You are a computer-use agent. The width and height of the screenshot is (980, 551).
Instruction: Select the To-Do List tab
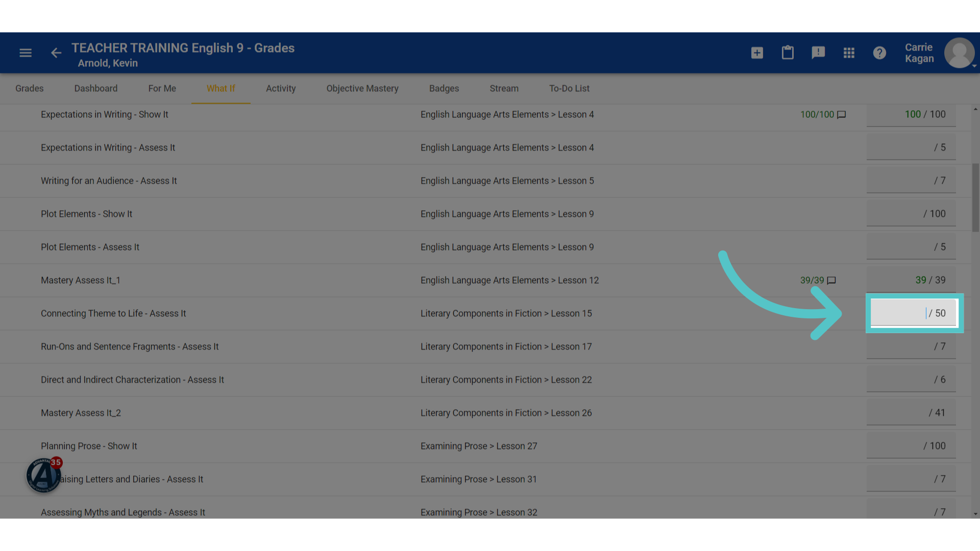[569, 88]
